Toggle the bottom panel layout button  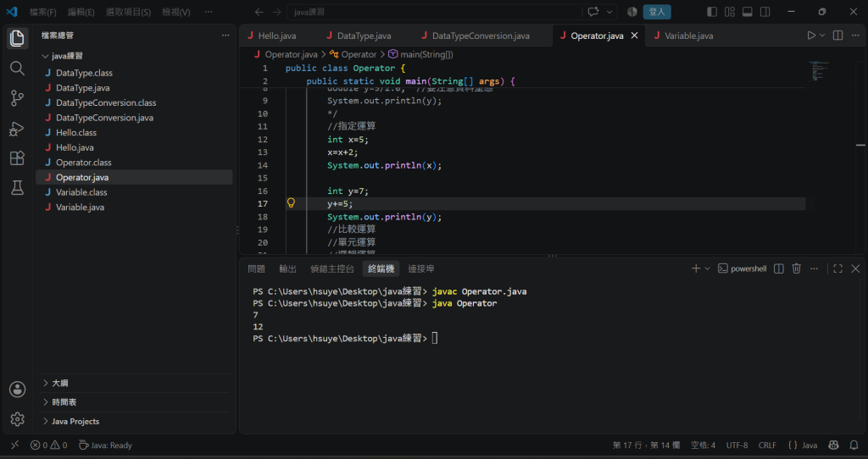(747, 12)
